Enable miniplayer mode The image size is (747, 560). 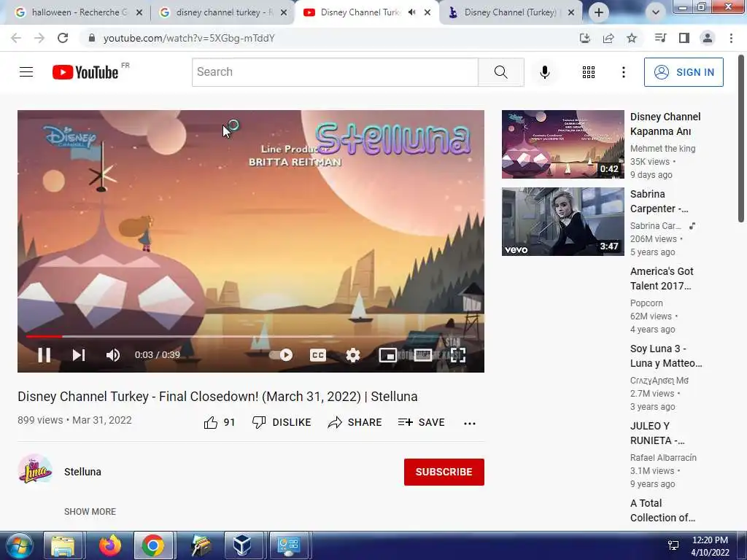(388, 355)
